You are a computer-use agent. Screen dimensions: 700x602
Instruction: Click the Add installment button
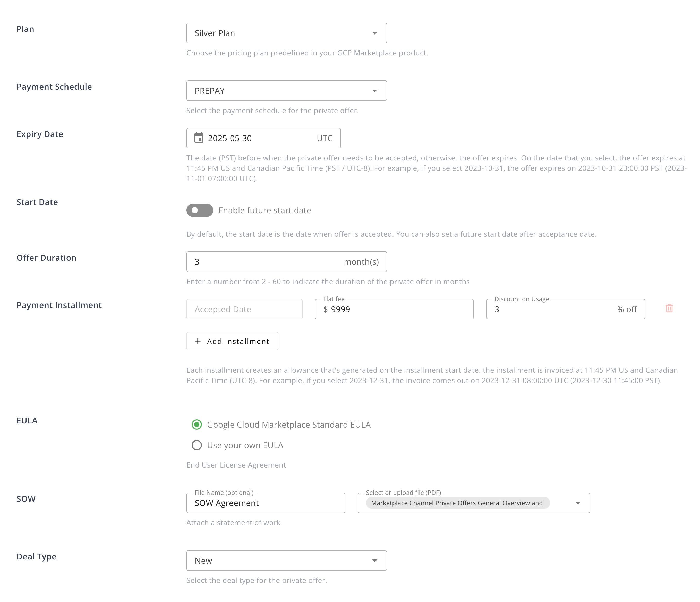click(233, 341)
